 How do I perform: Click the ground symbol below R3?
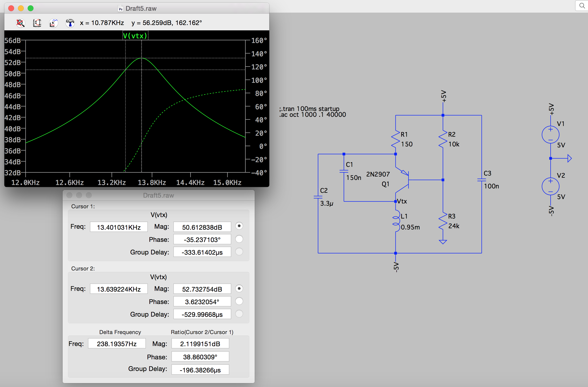coord(443,242)
